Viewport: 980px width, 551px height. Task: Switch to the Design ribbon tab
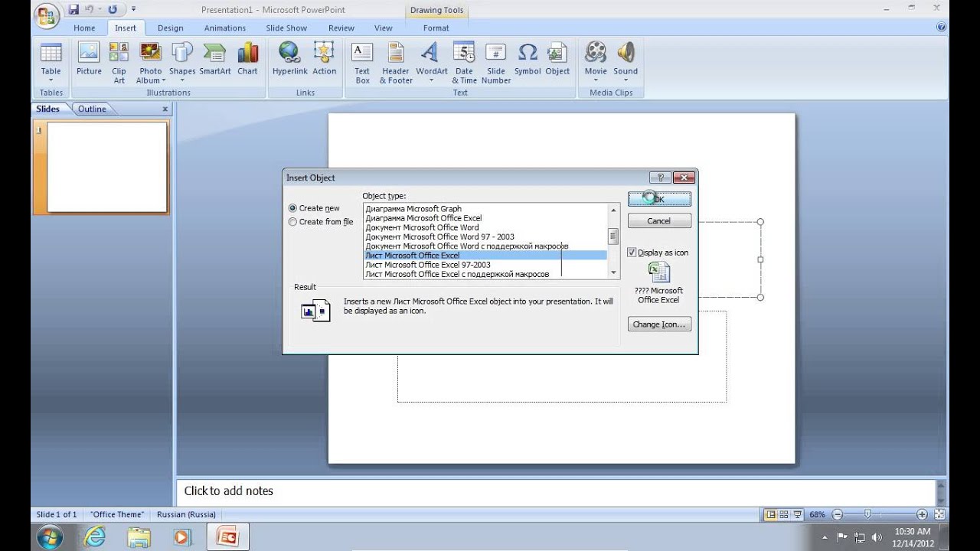[170, 28]
